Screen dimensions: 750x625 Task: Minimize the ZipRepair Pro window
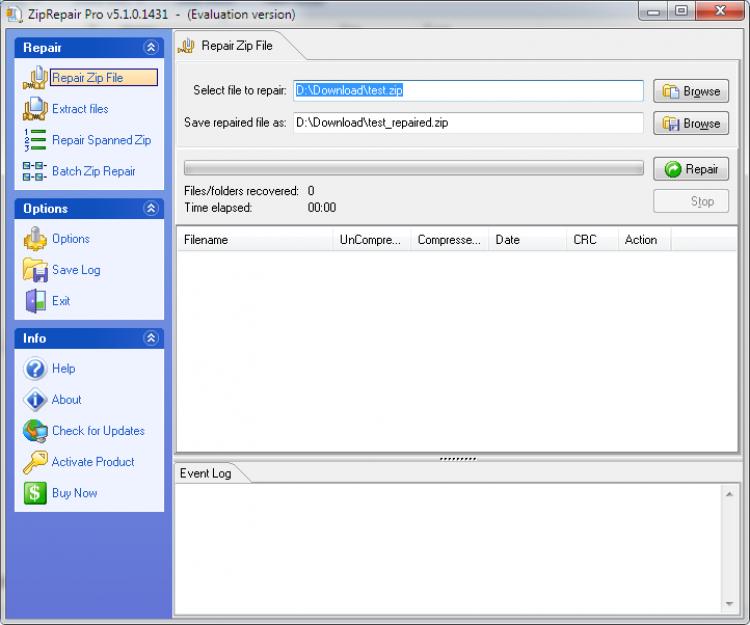coord(653,11)
